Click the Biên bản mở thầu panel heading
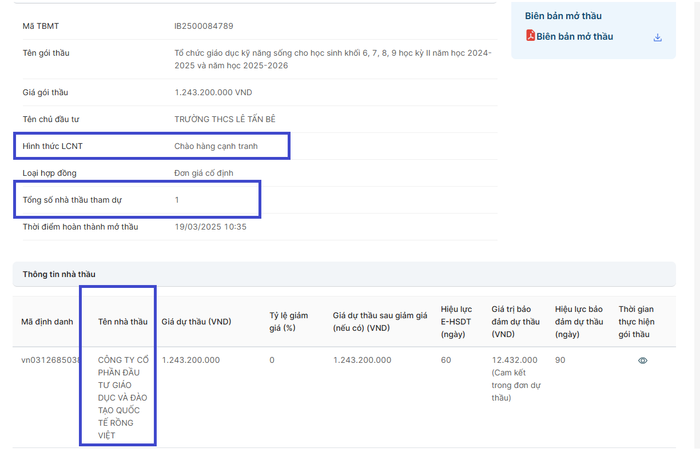This screenshot has width=700, height=450. 563,16
